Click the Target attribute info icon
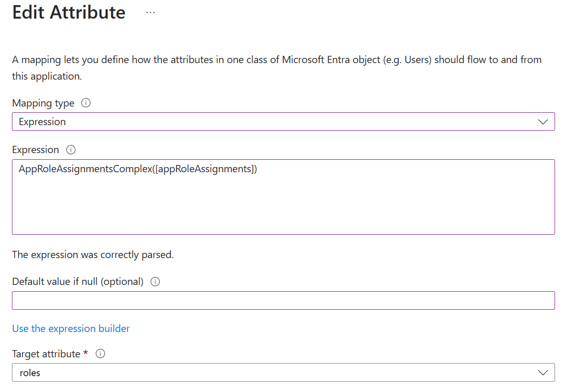568x392 pixels. click(100, 354)
